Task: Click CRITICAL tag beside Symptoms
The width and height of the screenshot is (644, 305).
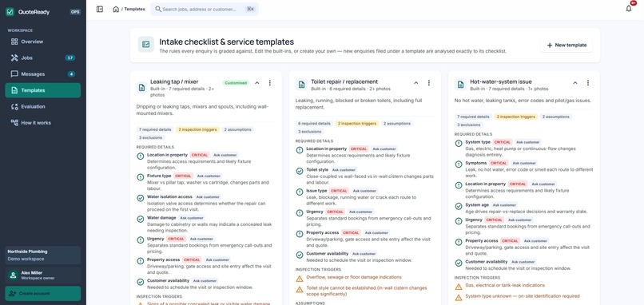Action: click(x=499, y=163)
